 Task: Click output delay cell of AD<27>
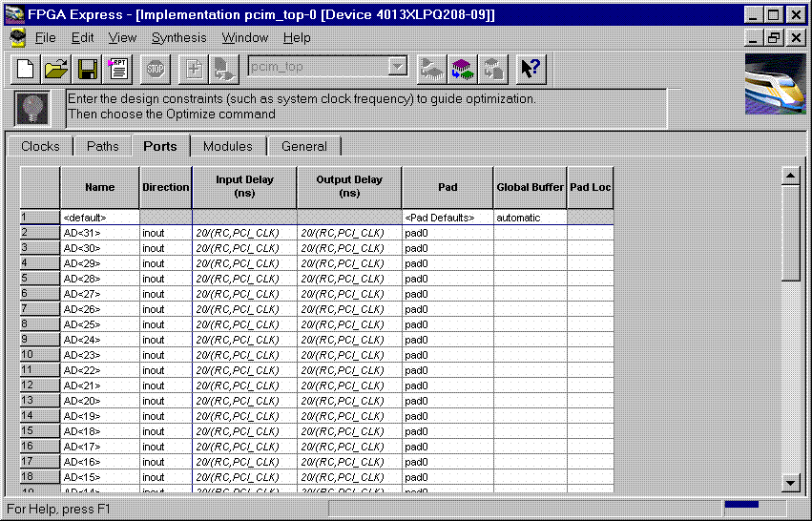[x=349, y=294]
